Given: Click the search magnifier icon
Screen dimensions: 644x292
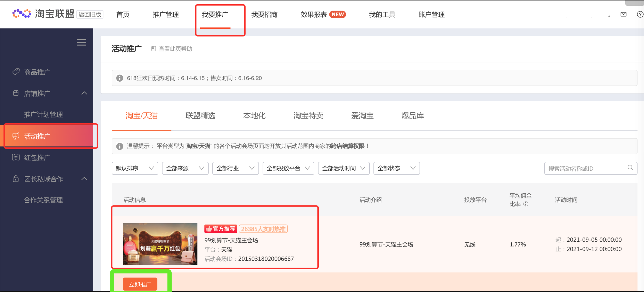Looking at the screenshot, I should [x=630, y=168].
